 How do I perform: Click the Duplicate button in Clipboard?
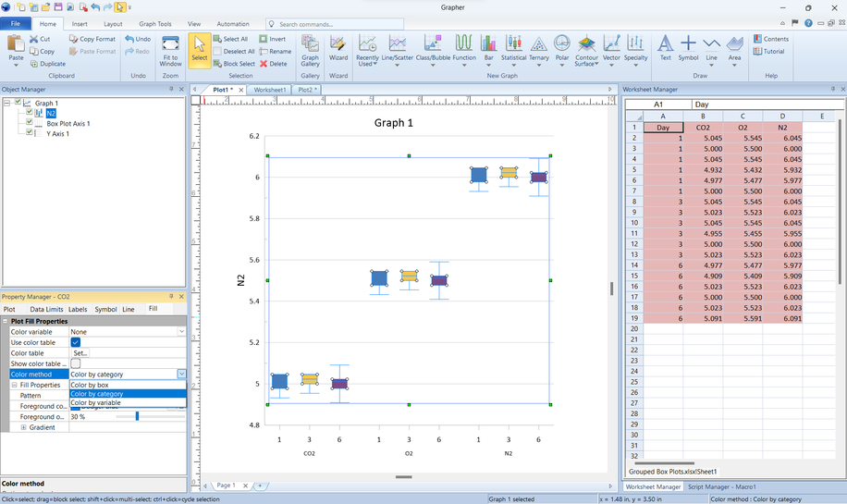(x=47, y=64)
